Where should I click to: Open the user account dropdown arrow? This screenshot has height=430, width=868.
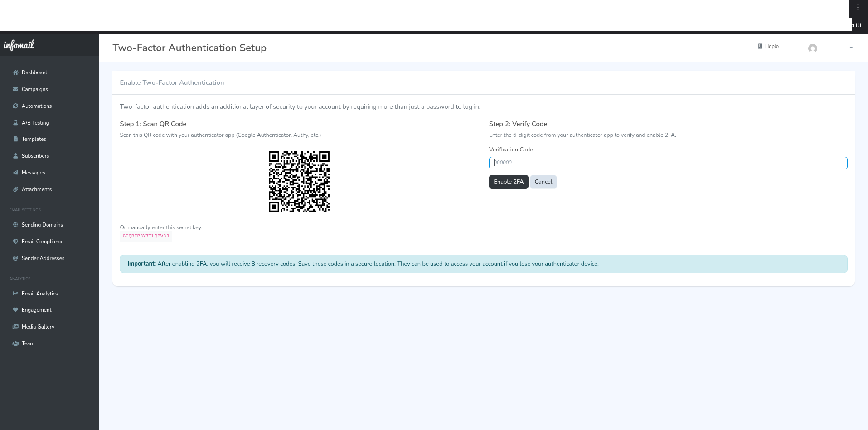click(851, 48)
